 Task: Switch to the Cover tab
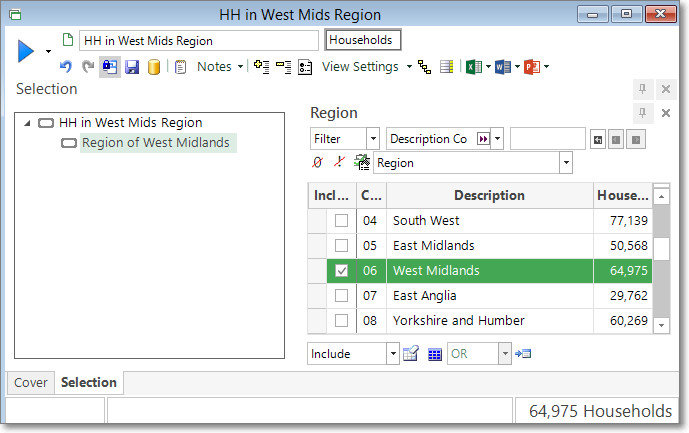tap(30, 382)
